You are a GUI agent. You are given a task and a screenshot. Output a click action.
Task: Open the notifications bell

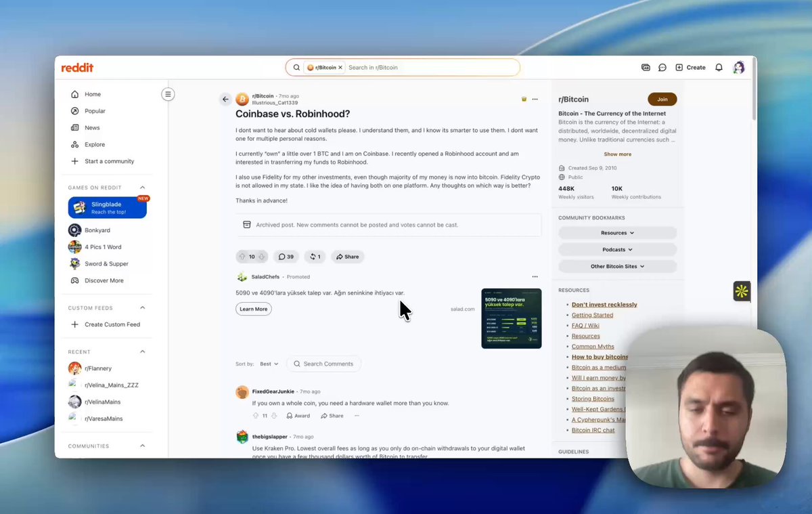719,68
